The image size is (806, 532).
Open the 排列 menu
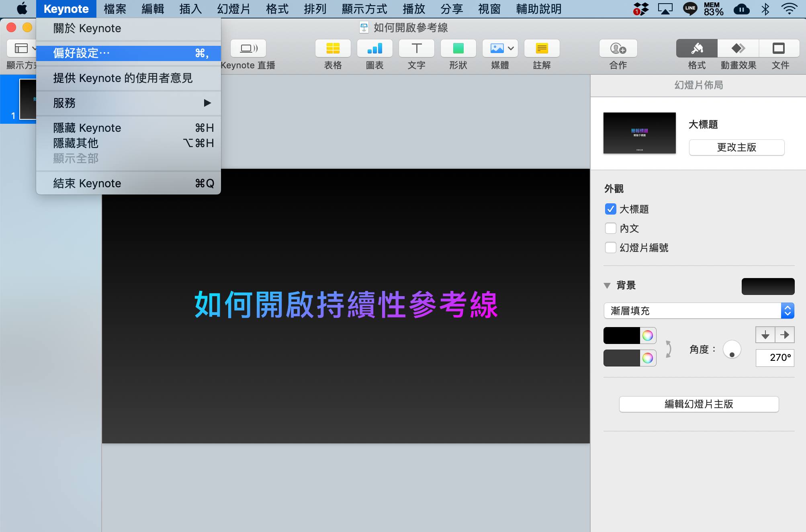pyautogui.click(x=315, y=9)
